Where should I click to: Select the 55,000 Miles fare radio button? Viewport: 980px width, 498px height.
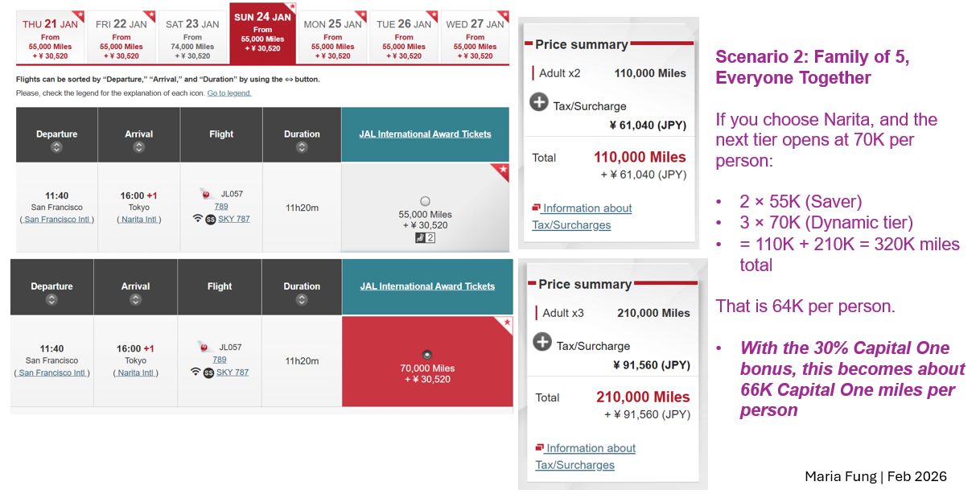pos(425,201)
